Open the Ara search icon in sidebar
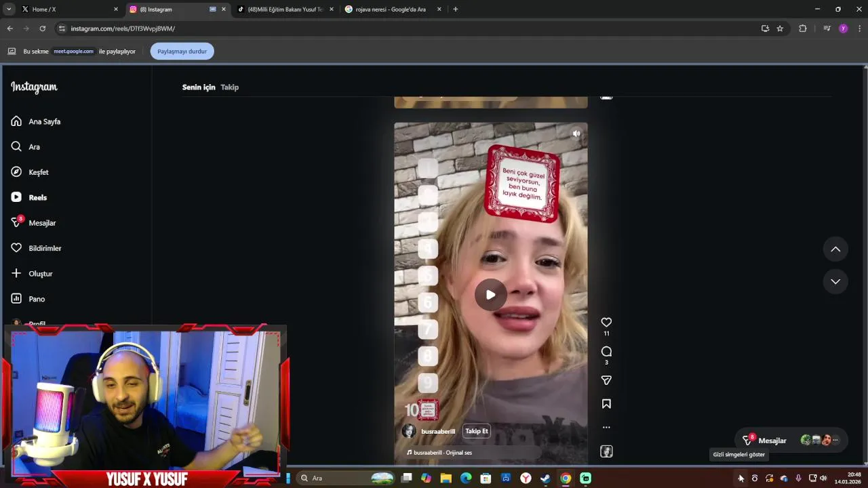 [16, 146]
